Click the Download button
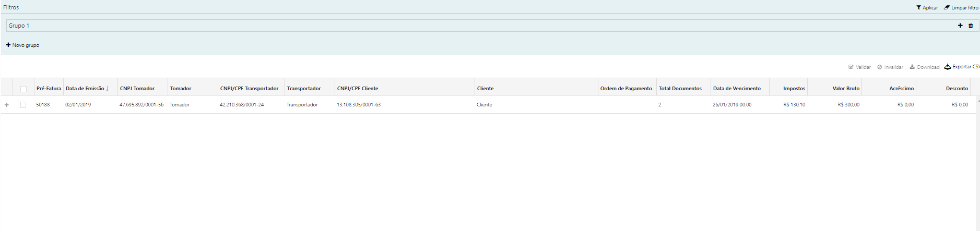The width and height of the screenshot is (980, 231). point(924,67)
